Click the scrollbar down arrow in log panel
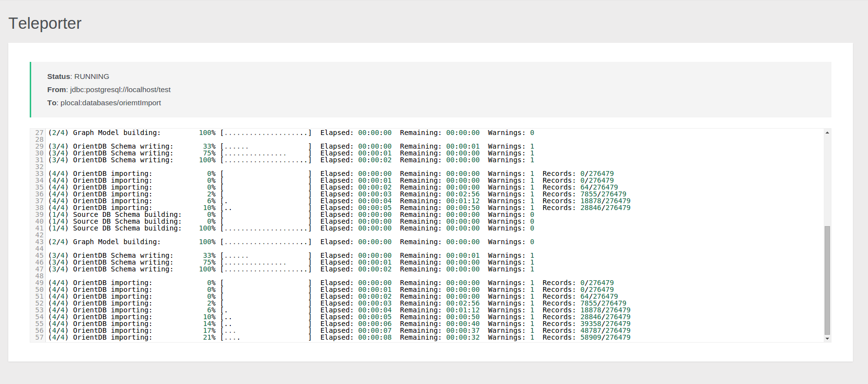 tap(827, 338)
